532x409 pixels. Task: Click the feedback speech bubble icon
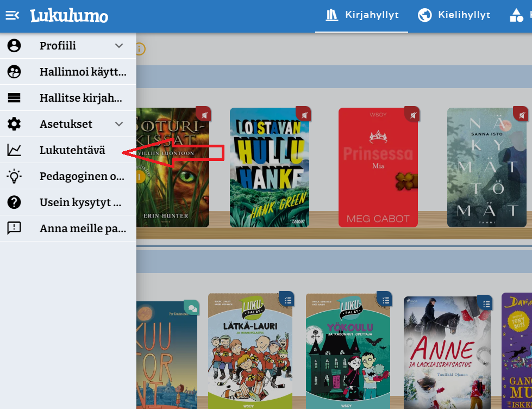[14, 228]
